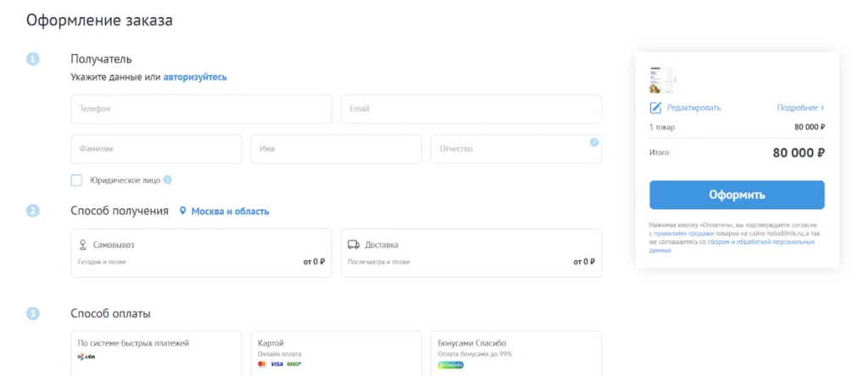This screenshot has height=376, width=868.
Task: Enable the Юридическое лицо checkbox
Action: [76, 180]
